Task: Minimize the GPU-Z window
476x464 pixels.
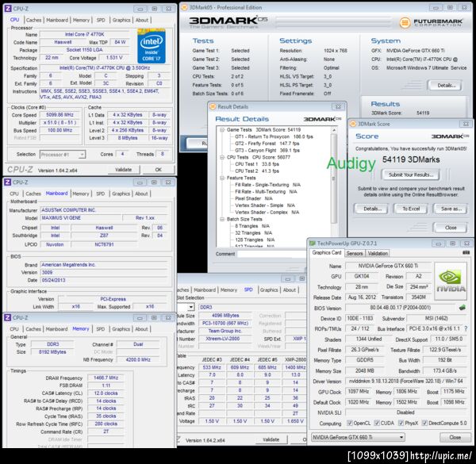Action: click(x=439, y=244)
